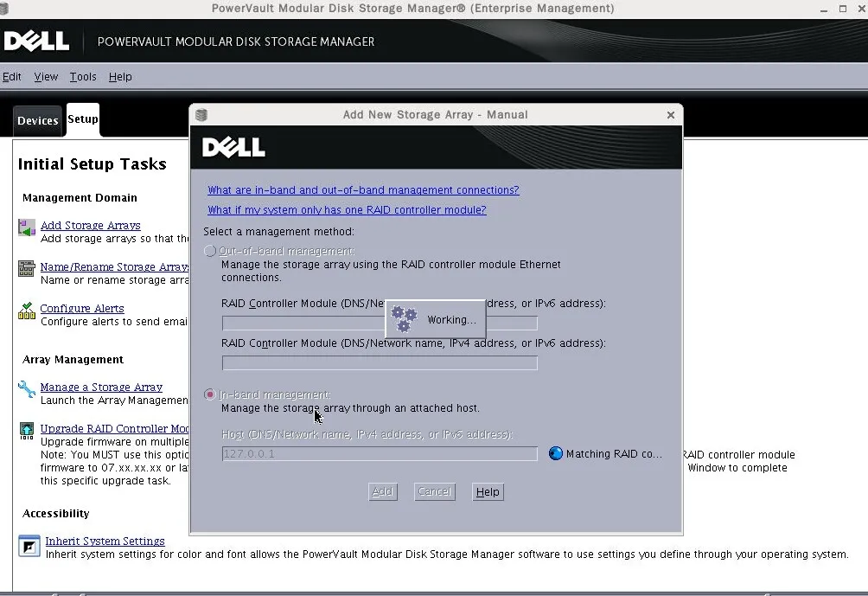Click the second RAID Controller Module input field
This screenshot has height=596, width=868.
coord(380,362)
